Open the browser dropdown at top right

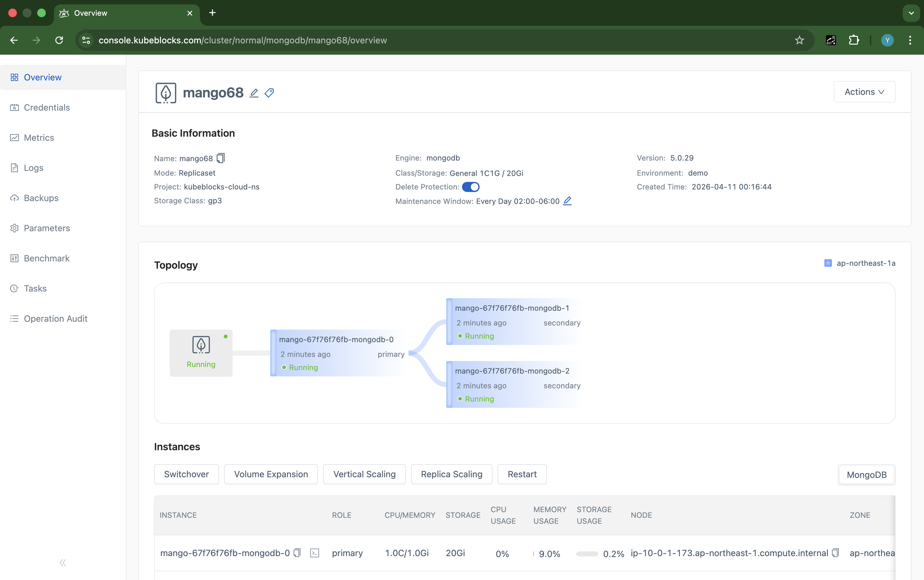click(911, 13)
